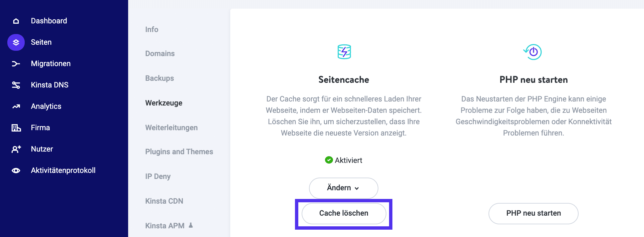The image size is (644, 237).
Task: Click the Cache löschen button
Action: point(343,213)
